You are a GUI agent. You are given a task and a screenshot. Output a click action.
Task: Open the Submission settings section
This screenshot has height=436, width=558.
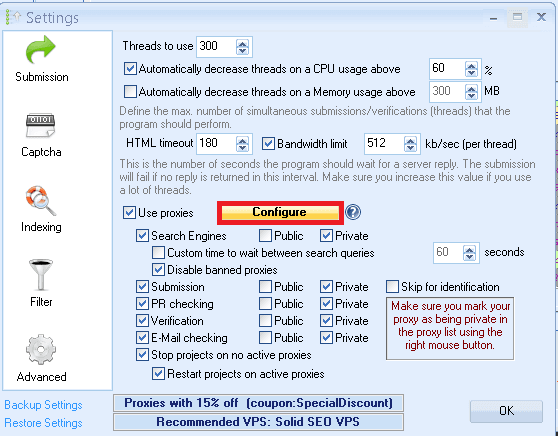41,59
